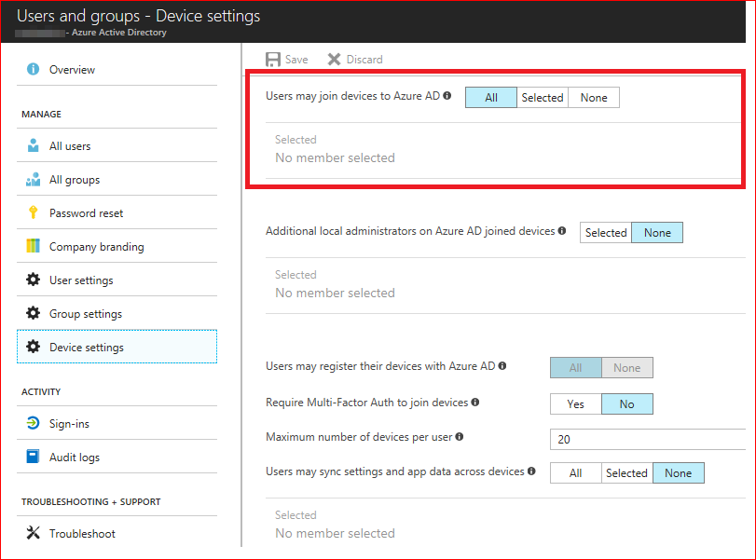Open Group settings in the sidebar

(85, 314)
